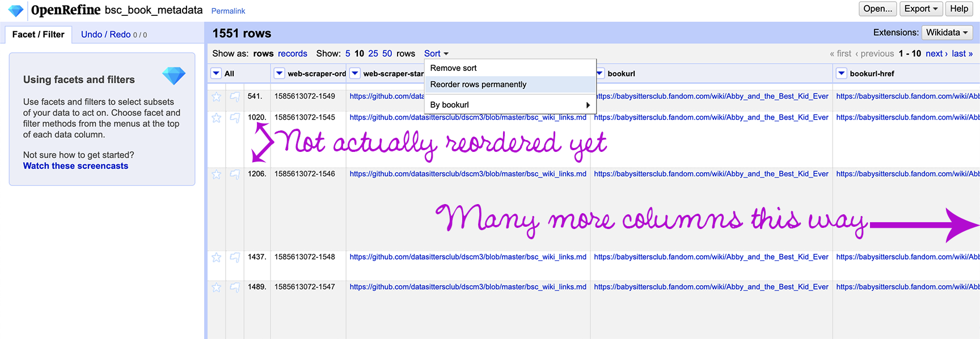Open the All column dropdown menu
This screenshot has height=339, width=980.
(216, 73)
